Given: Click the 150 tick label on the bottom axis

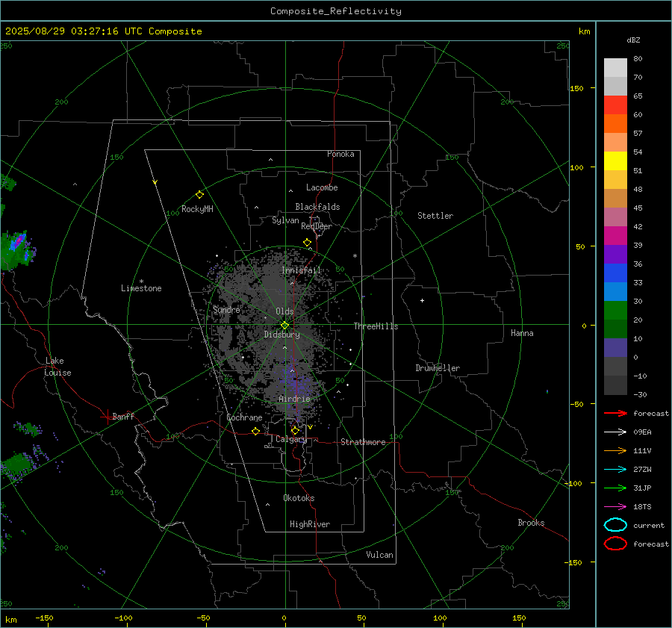Looking at the screenshot, I should [x=519, y=618].
